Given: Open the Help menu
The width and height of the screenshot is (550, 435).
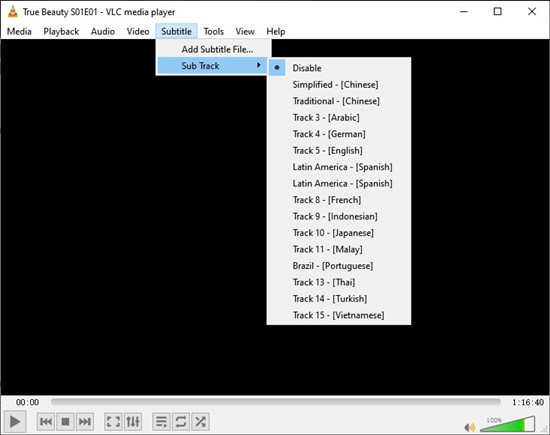Looking at the screenshot, I should click(276, 32).
